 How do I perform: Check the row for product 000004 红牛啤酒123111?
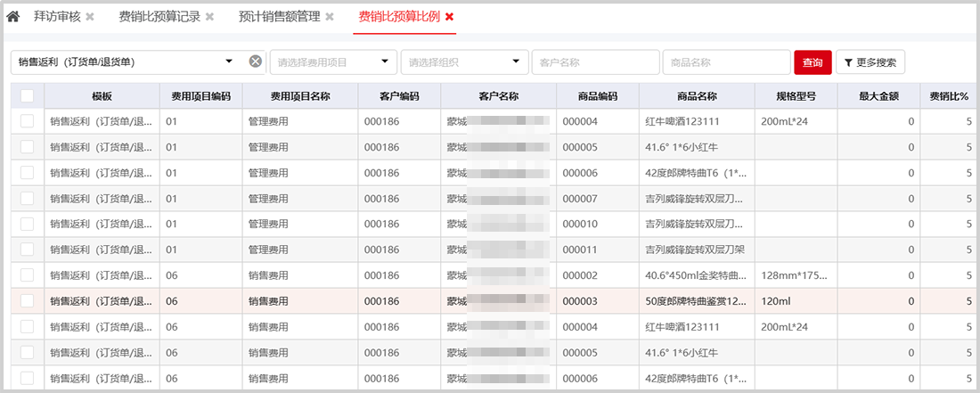(x=27, y=121)
